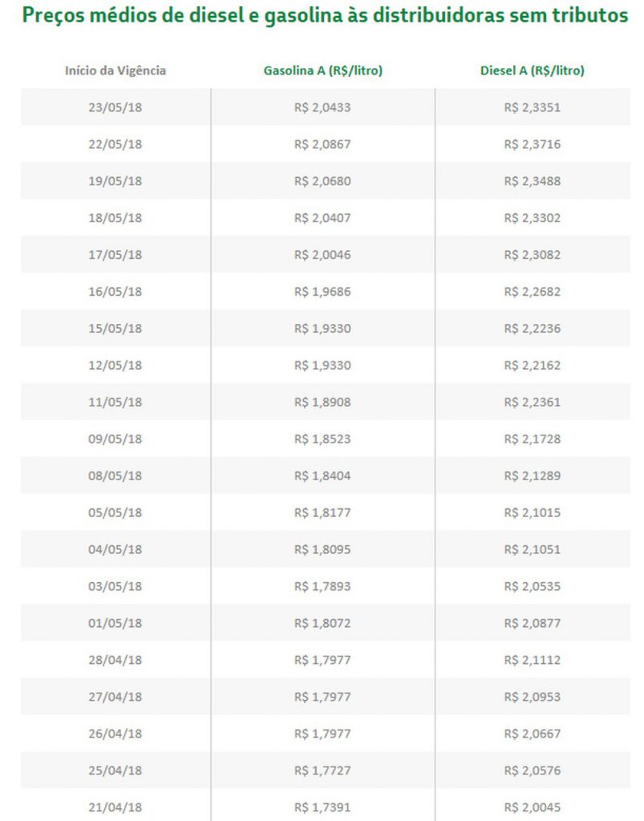Click the 21/04/18 date cell
Viewport: 644px width, 821px height.
click(x=115, y=807)
